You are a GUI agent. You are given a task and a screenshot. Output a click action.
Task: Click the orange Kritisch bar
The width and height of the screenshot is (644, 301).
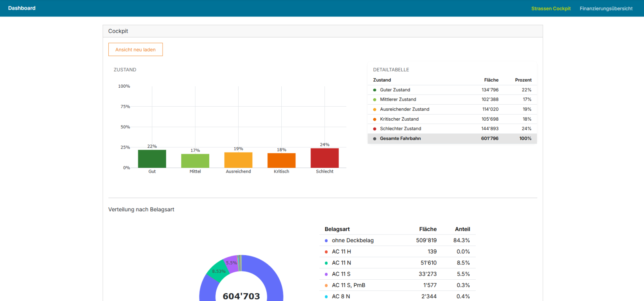click(x=281, y=160)
